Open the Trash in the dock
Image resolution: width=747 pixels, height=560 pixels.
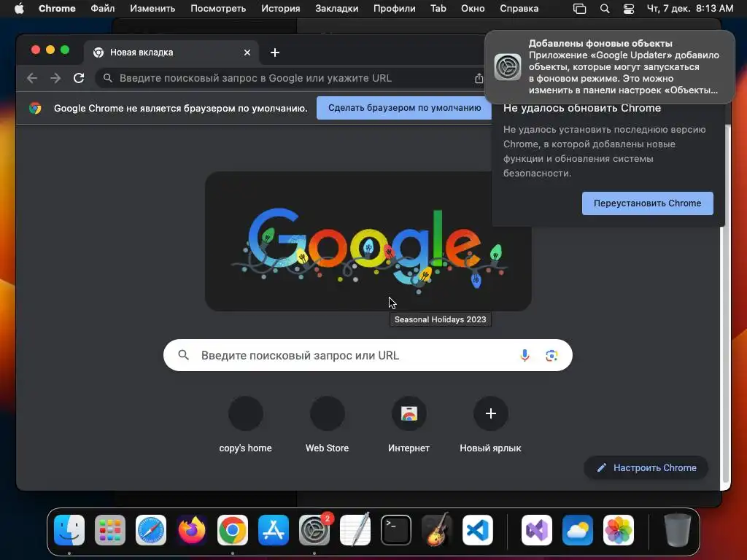tap(678, 530)
